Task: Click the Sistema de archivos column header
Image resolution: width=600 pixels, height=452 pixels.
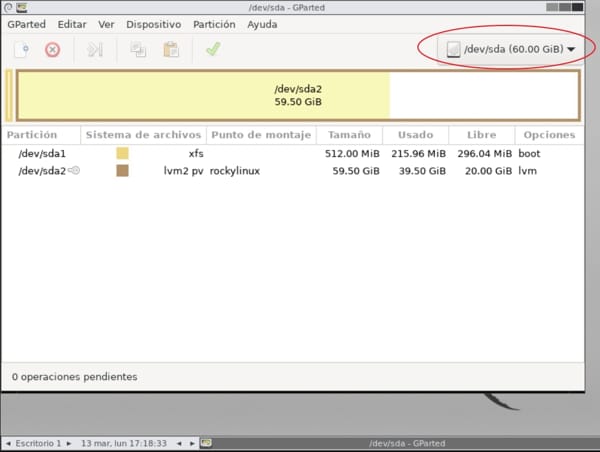Action: (x=143, y=135)
